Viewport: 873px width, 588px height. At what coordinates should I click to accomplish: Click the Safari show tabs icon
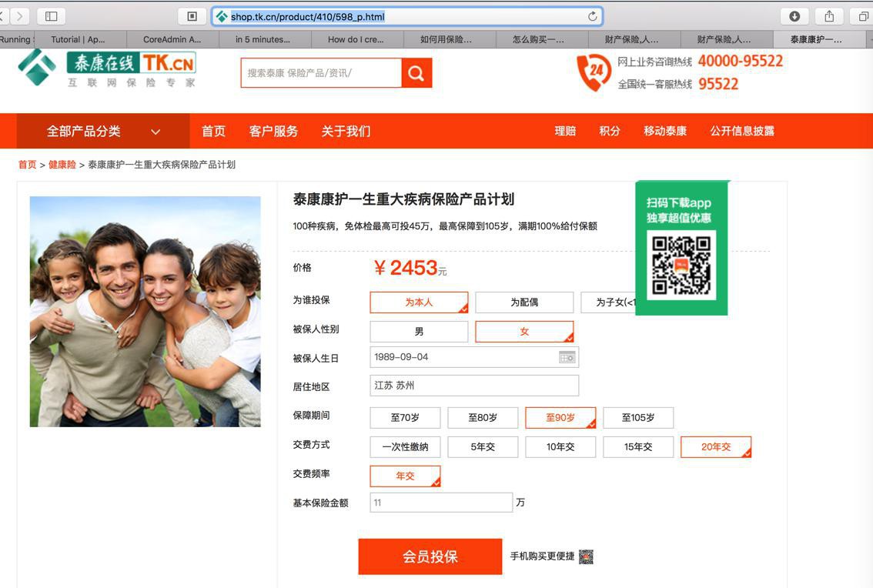(862, 17)
